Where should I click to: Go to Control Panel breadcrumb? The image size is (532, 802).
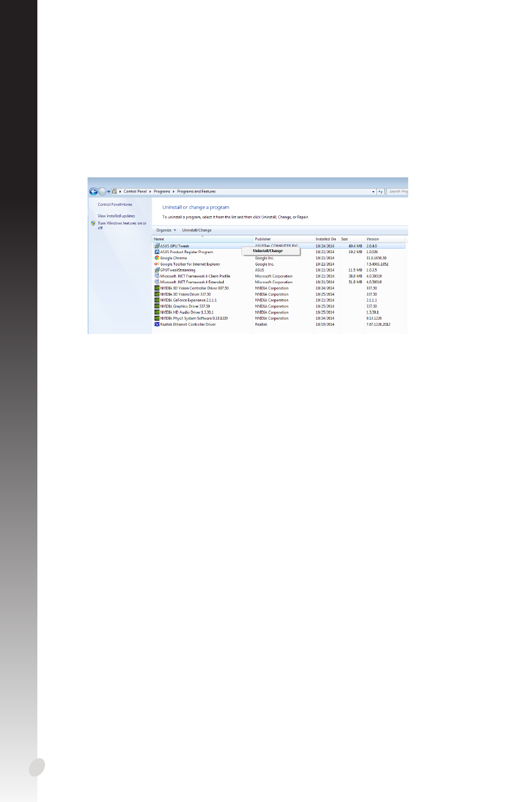(x=136, y=191)
